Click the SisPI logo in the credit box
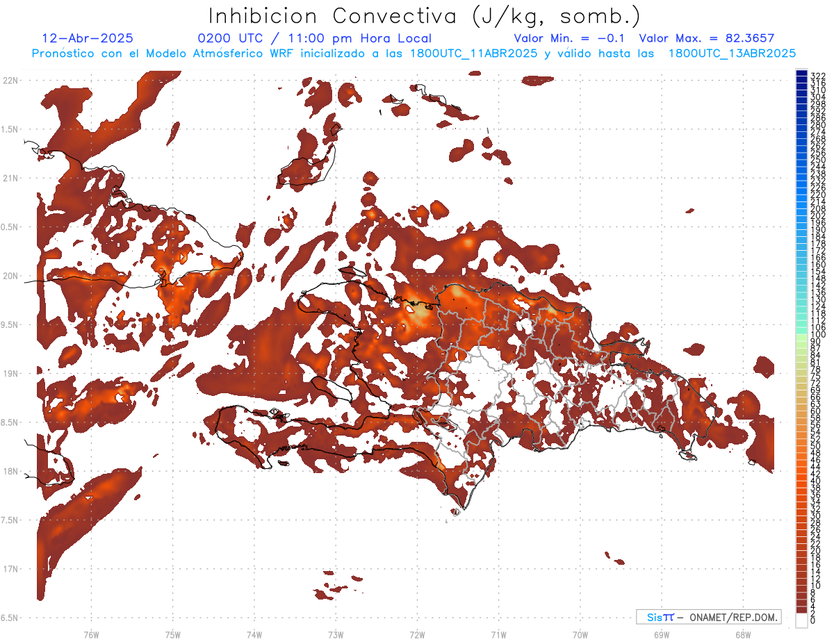 tap(660, 617)
